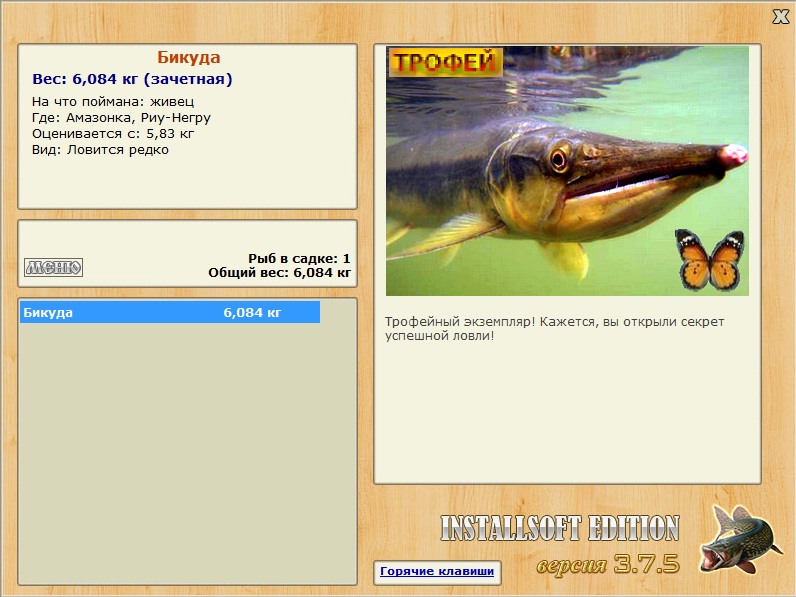This screenshot has width=796, height=597.
Task: Click the Где: Амазонка, Риу-Негру line
Action: click(121, 118)
